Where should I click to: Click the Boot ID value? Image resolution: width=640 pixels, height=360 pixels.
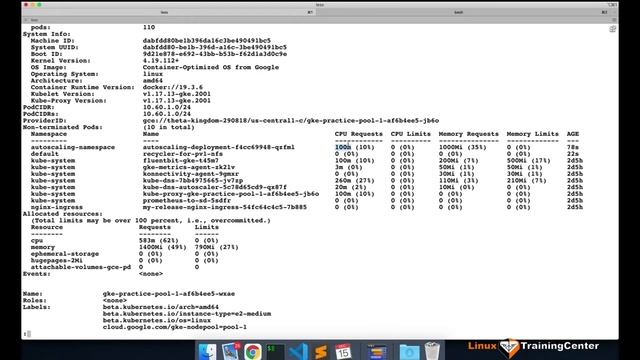(x=215, y=54)
